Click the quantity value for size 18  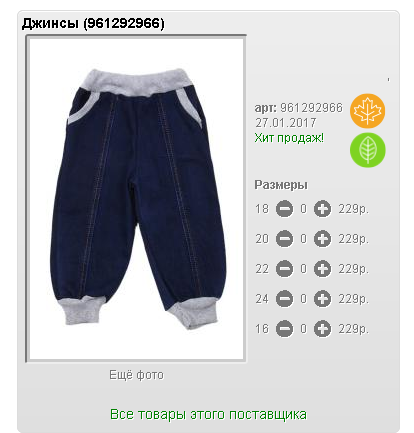(303, 209)
